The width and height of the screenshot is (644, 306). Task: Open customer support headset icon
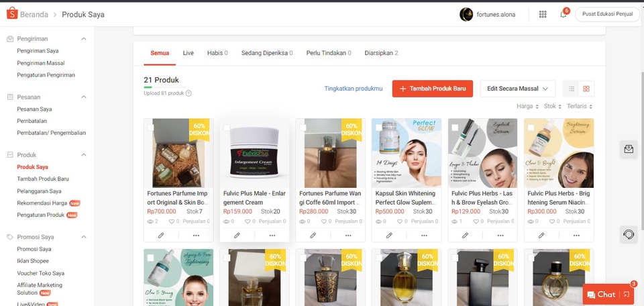[629, 234]
